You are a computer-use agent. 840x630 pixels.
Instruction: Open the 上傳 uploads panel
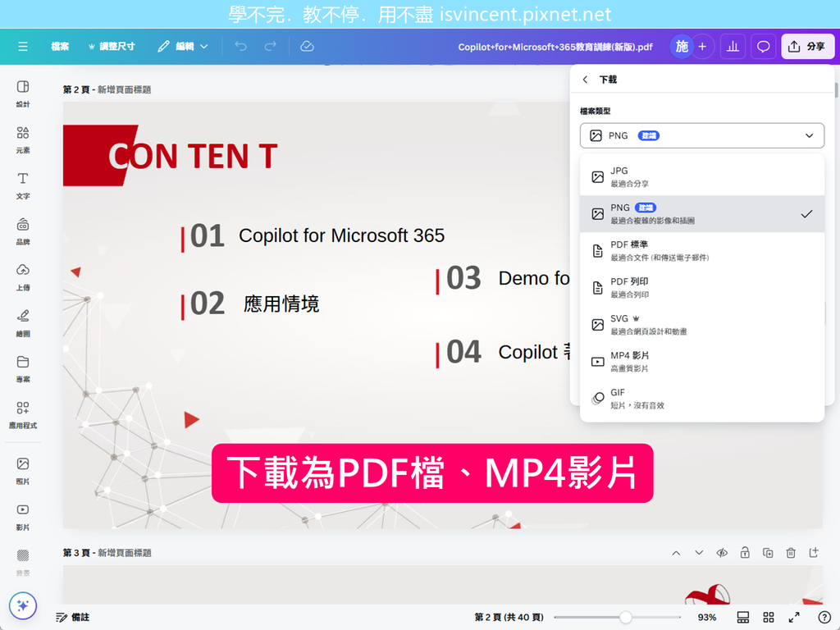(23, 277)
